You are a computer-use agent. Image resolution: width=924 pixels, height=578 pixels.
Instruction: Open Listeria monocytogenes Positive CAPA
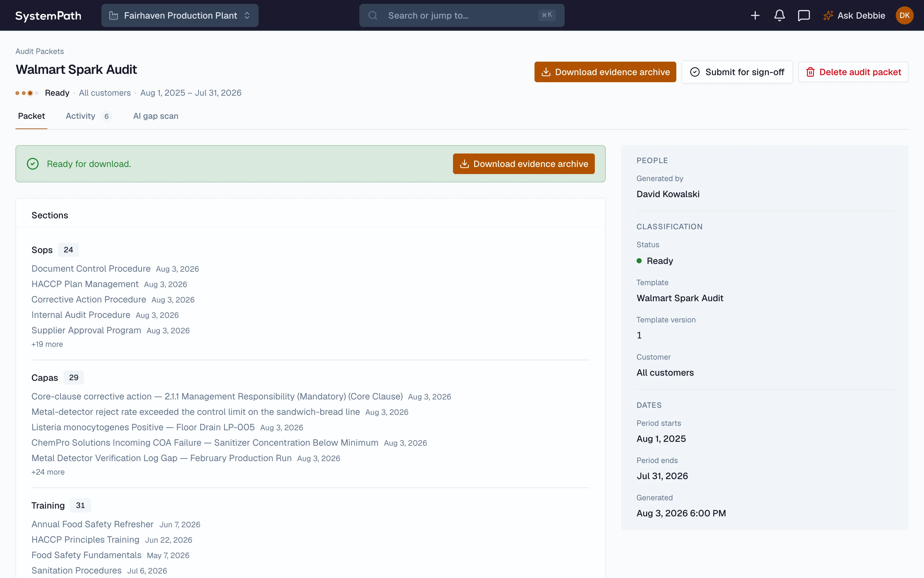coord(143,427)
